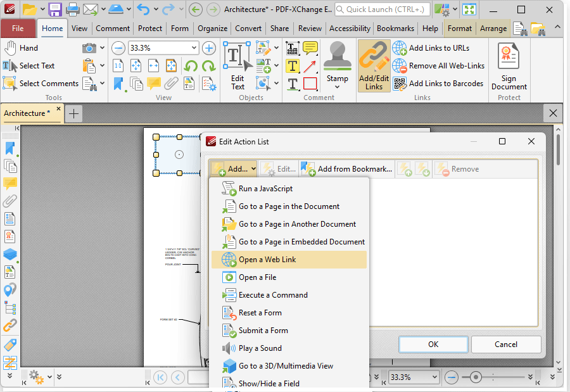This screenshot has width=570, height=392.
Task: Open the Add... action dropdown
Action: click(x=233, y=169)
